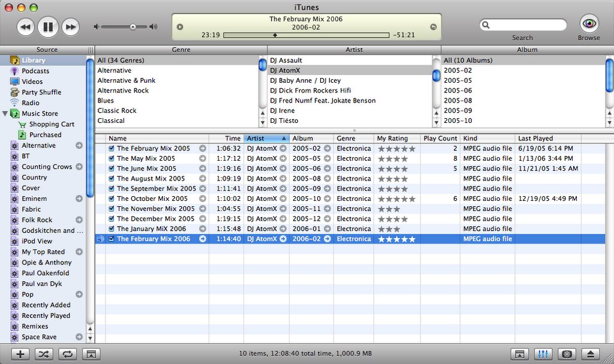This screenshot has height=364, width=614.
Task: Turn on the visualizer button
Action: pyautogui.click(x=567, y=354)
